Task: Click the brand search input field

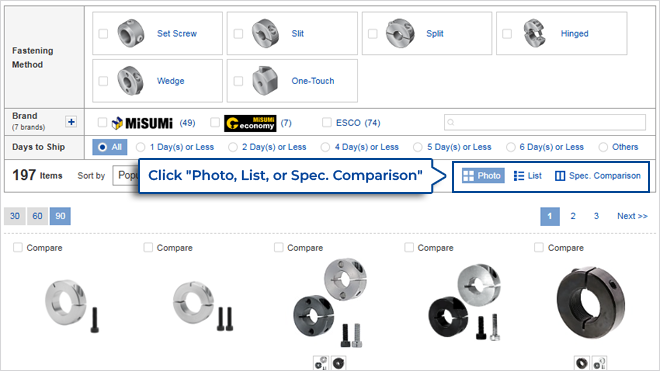Action: point(545,123)
